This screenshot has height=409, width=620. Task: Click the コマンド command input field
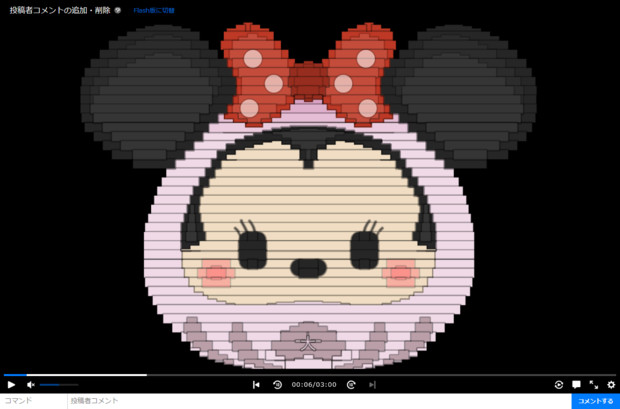tap(34, 401)
